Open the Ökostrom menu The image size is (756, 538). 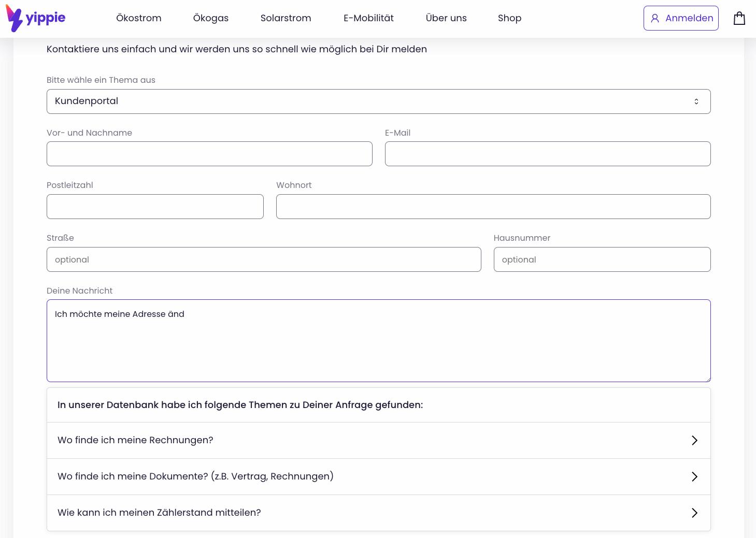[x=138, y=18]
